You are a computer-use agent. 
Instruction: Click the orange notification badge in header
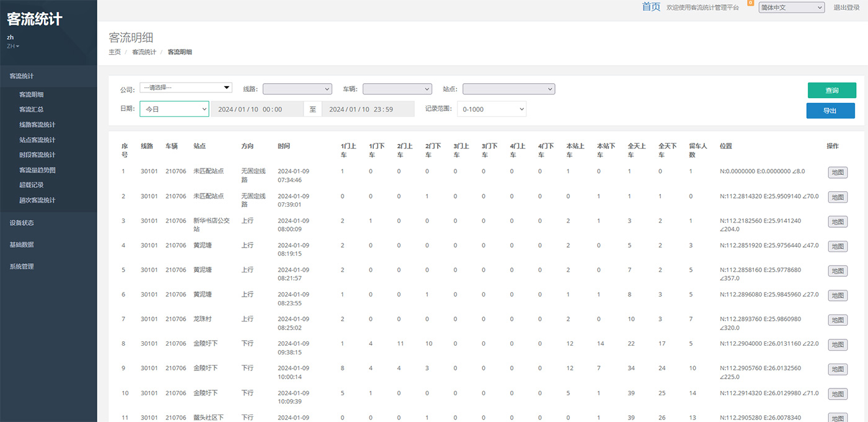coord(751,3)
